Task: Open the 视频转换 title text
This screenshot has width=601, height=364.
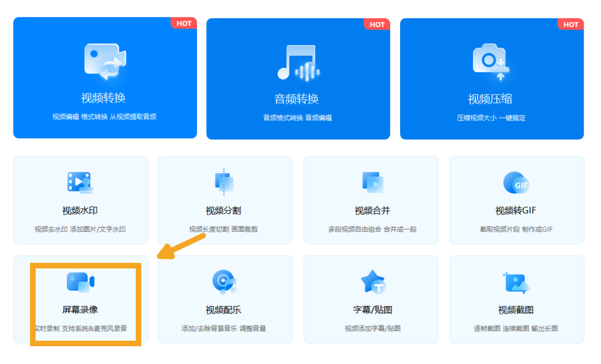Action: pyautogui.click(x=104, y=98)
